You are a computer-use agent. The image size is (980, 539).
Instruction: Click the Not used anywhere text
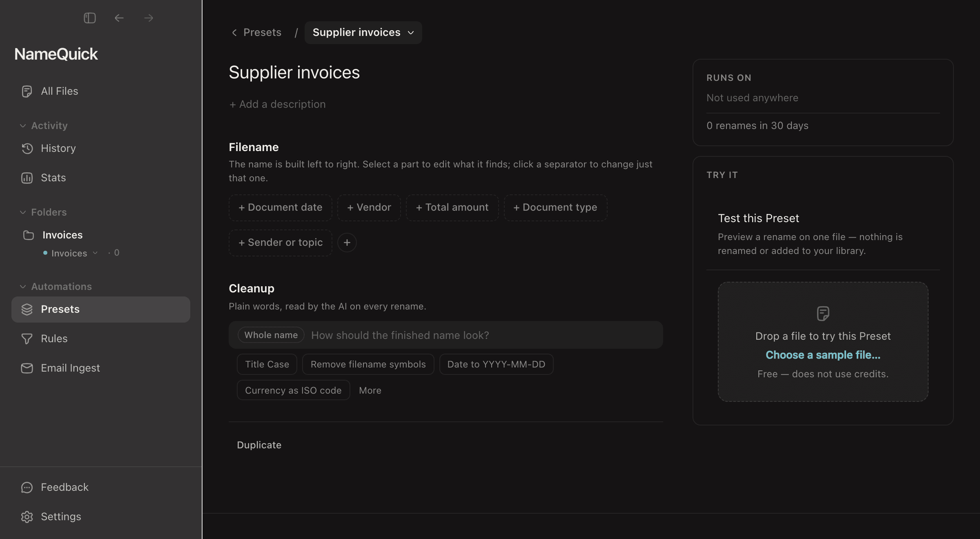[752, 98]
